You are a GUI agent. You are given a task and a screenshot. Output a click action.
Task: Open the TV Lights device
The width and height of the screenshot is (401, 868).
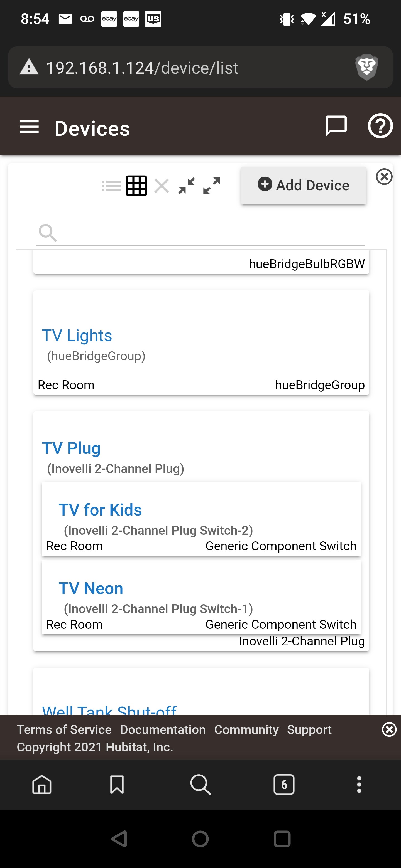click(77, 335)
